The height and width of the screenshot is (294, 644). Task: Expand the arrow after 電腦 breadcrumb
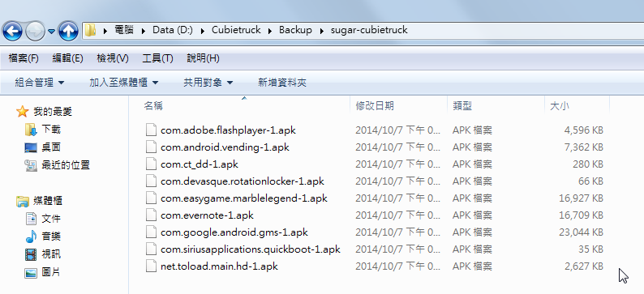(x=144, y=30)
